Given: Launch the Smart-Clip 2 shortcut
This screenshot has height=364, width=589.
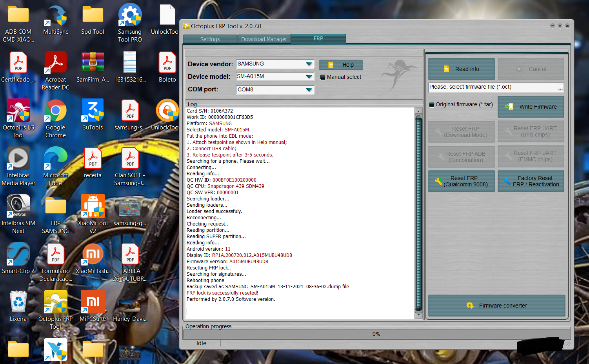Looking at the screenshot, I should (18, 259).
